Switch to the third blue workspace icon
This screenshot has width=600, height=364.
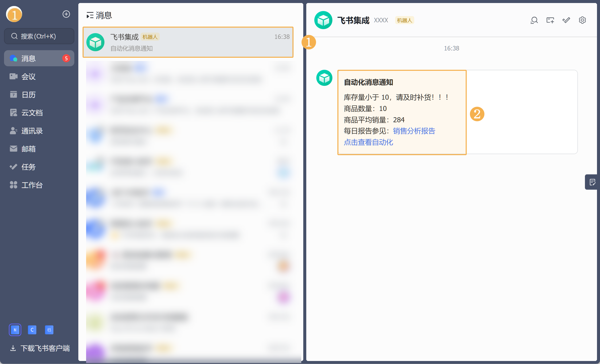(x=49, y=330)
